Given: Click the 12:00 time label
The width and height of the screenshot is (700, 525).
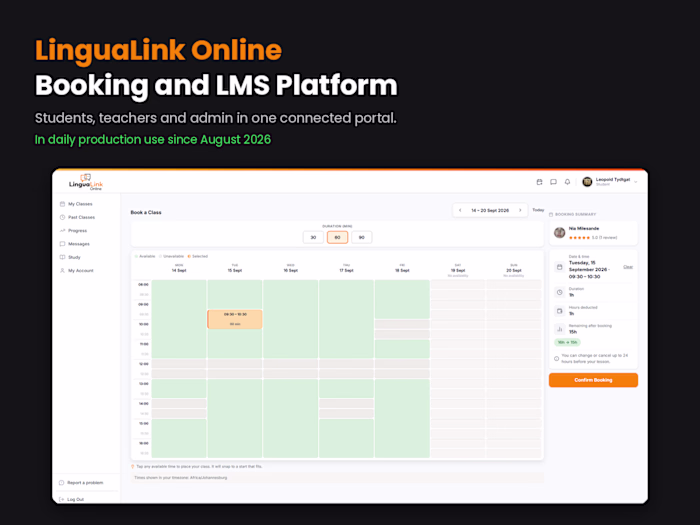Looking at the screenshot, I should point(143,364).
